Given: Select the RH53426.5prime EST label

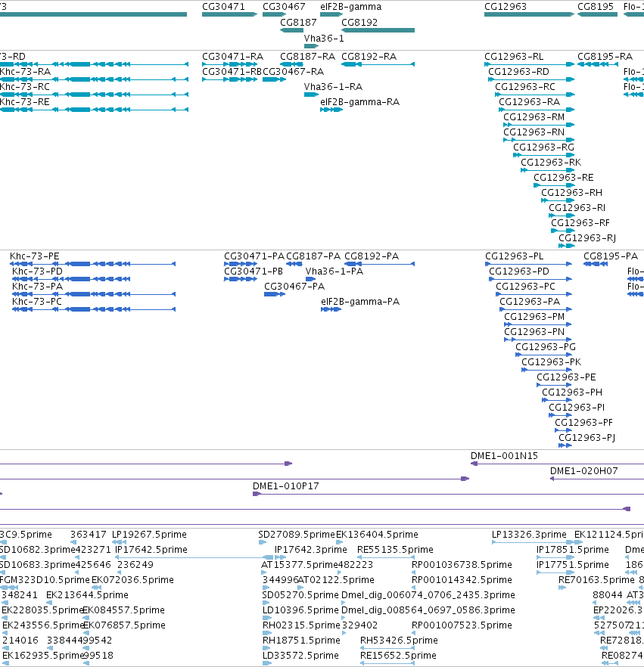Looking at the screenshot, I should coord(399,641).
